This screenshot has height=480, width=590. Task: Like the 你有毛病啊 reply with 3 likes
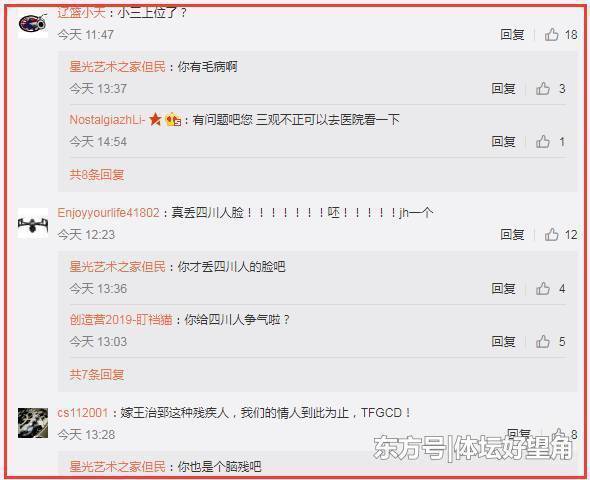(543, 89)
